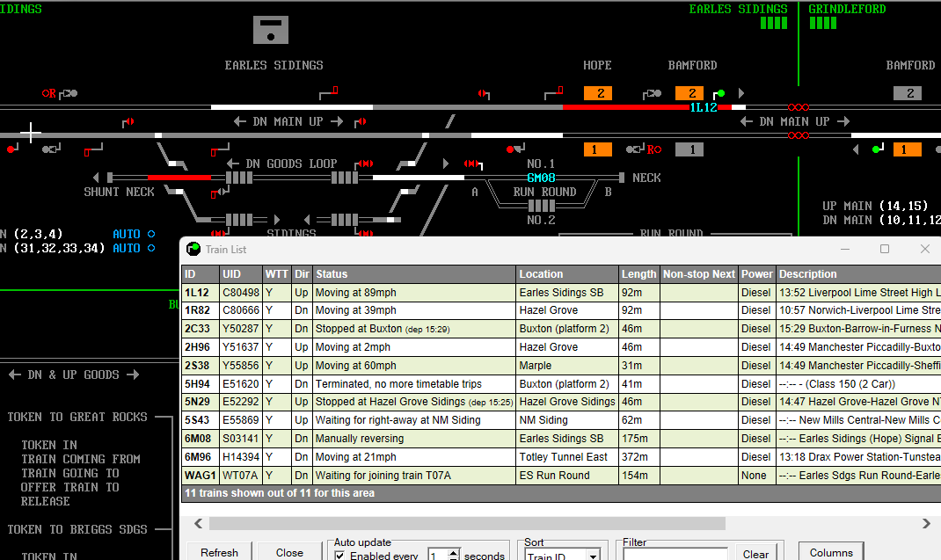Click the triangle arrow right of train 1L12 signal
941x560 pixels.
[x=741, y=93]
